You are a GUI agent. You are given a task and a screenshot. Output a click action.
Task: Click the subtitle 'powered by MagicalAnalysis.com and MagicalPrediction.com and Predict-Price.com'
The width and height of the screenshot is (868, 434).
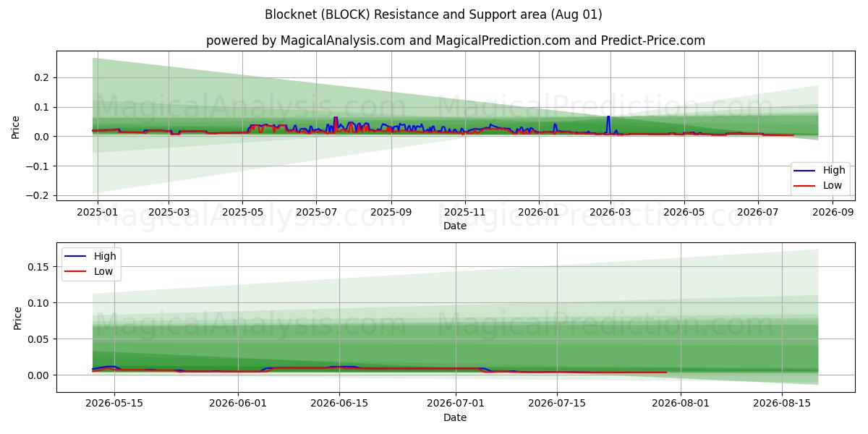click(x=456, y=41)
